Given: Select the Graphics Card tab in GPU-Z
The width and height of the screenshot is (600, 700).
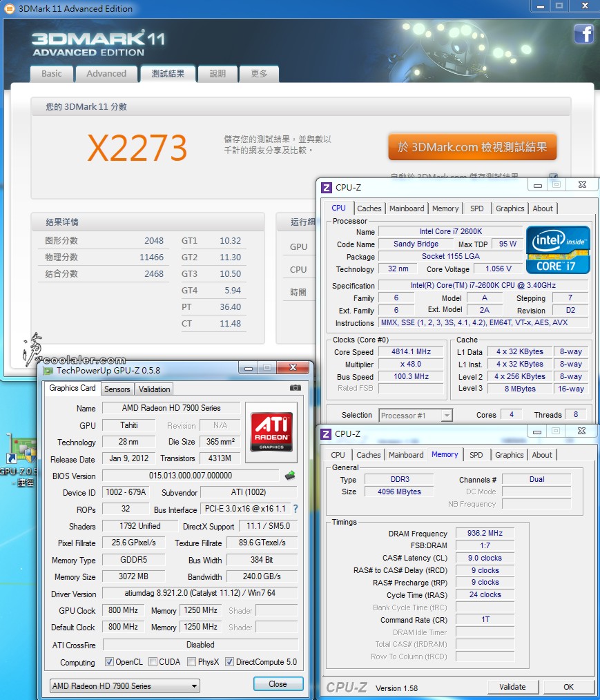Looking at the screenshot, I should point(72,388).
